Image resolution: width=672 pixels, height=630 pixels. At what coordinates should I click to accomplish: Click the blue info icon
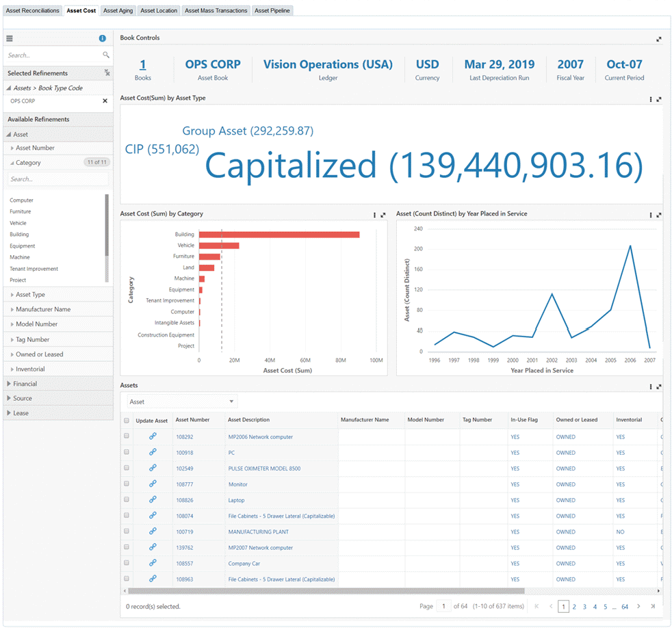[103, 38]
